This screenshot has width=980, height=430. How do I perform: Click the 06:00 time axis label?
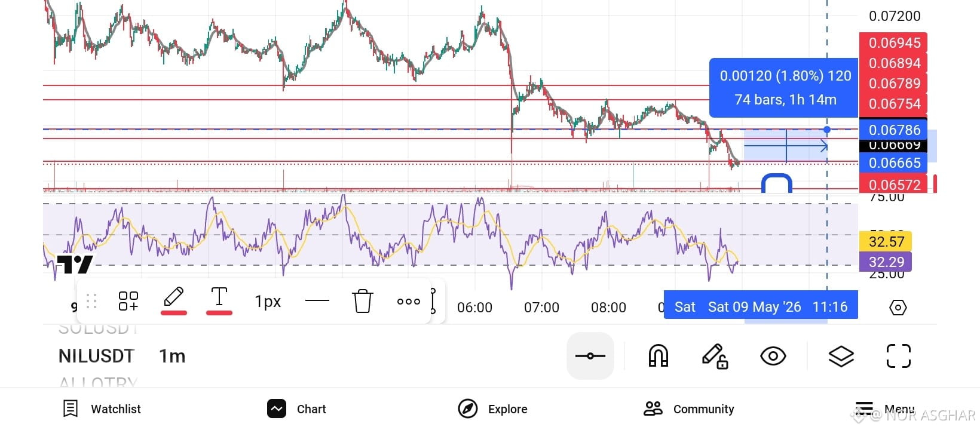pyautogui.click(x=474, y=308)
